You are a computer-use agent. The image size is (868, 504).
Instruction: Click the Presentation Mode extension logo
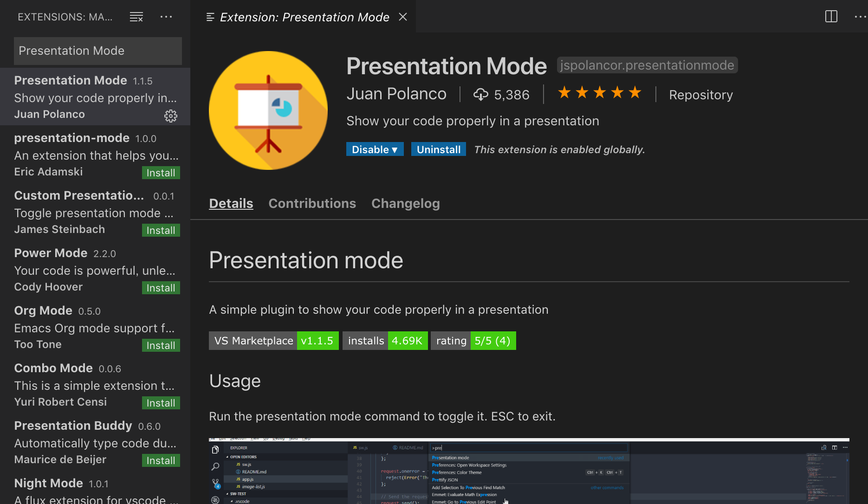[x=268, y=110]
